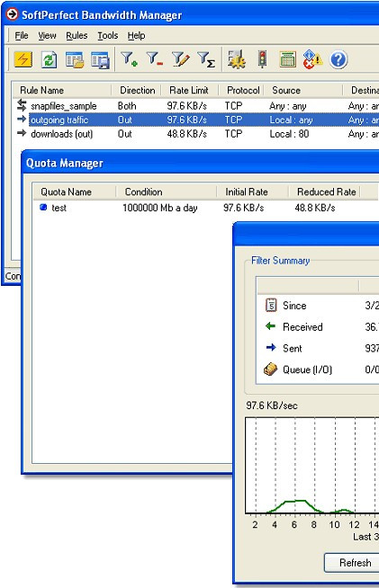This screenshot has width=379, height=588.
Task: Open the Tools menu
Action: (107, 36)
